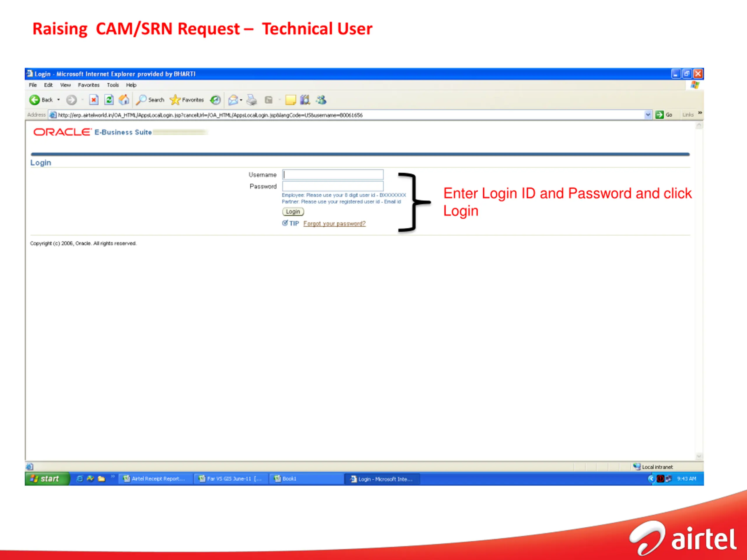Click the page icon in address bar
The width and height of the screenshot is (747, 560).
[x=53, y=115]
